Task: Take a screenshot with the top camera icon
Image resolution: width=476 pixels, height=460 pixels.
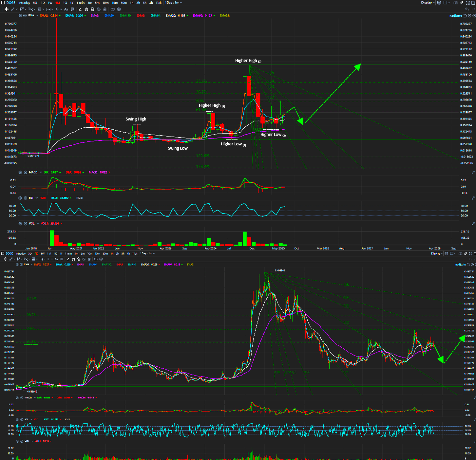Action: (455, 3)
